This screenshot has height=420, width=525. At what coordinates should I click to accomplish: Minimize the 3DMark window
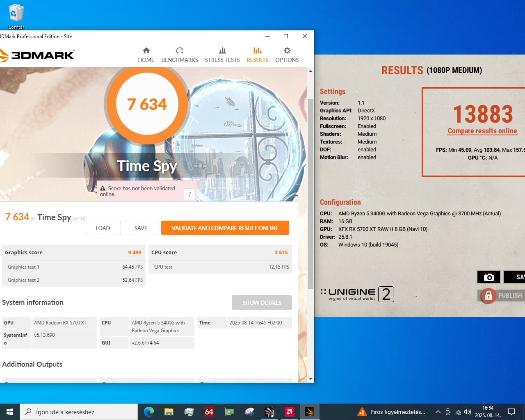[267, 36]
